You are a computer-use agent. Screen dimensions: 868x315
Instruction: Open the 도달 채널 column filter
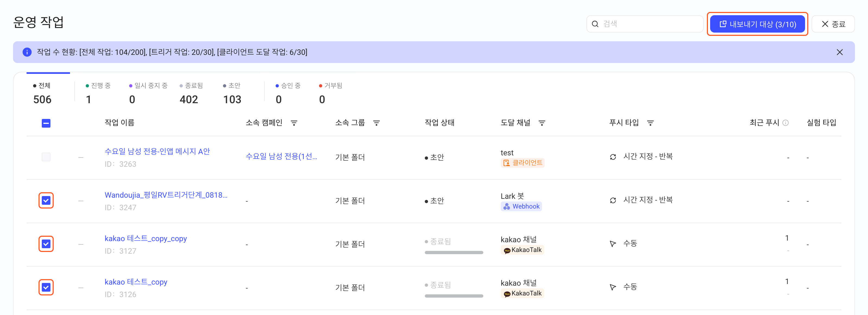click(542, 123)
